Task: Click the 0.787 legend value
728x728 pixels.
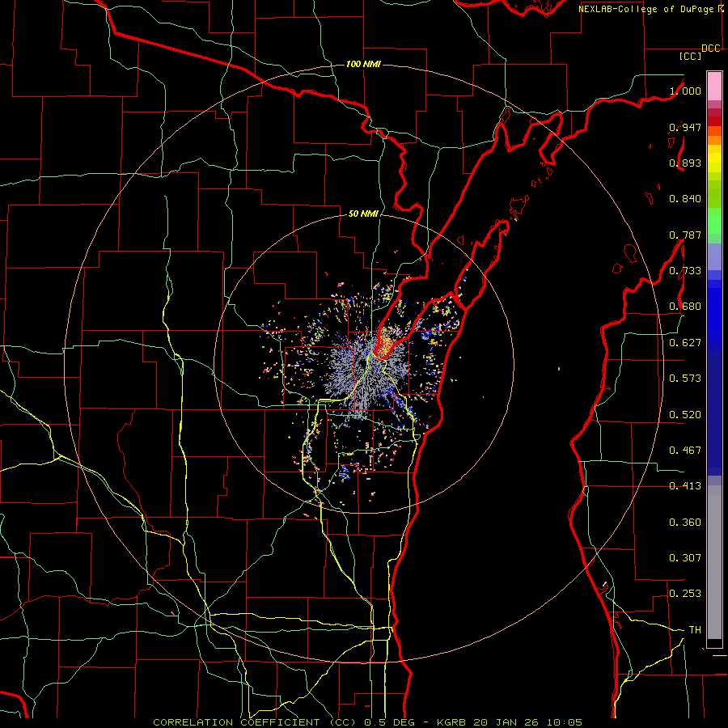Action: (x=685, y=235)
